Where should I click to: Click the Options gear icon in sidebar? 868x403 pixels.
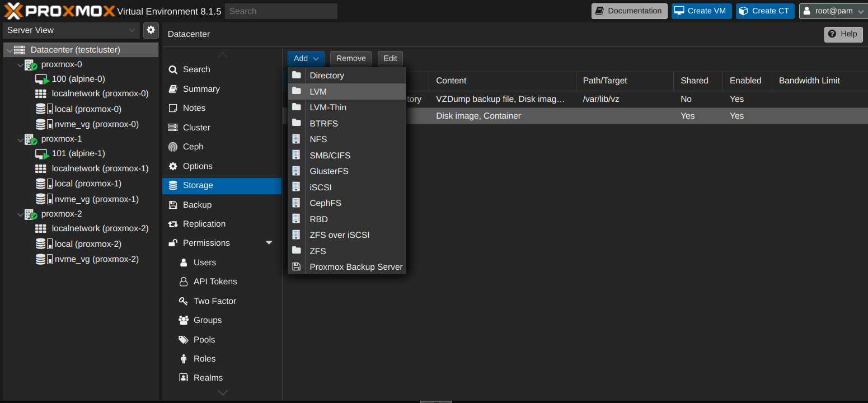(x=183, y=166)
